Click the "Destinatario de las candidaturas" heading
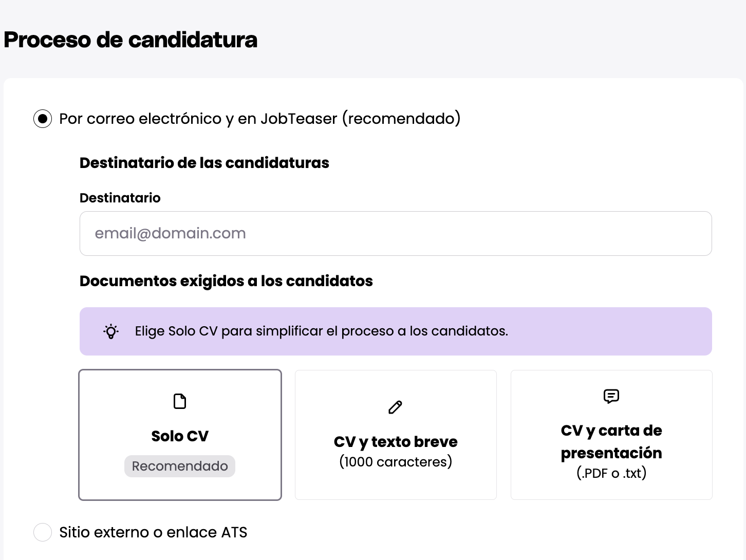The width and height of the screenshot is (746, 560). tap(204, 163)
